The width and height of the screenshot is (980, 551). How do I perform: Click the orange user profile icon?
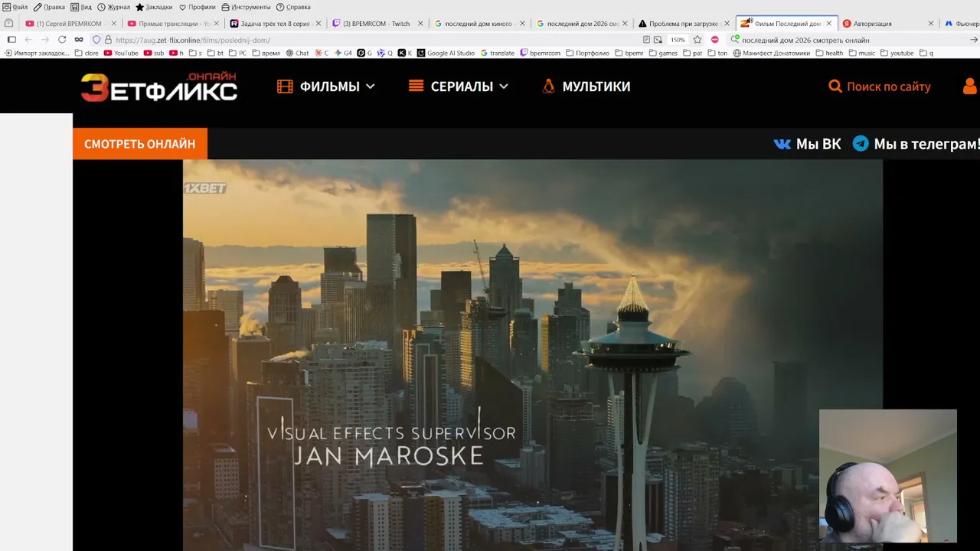click(x=970, y=86)
